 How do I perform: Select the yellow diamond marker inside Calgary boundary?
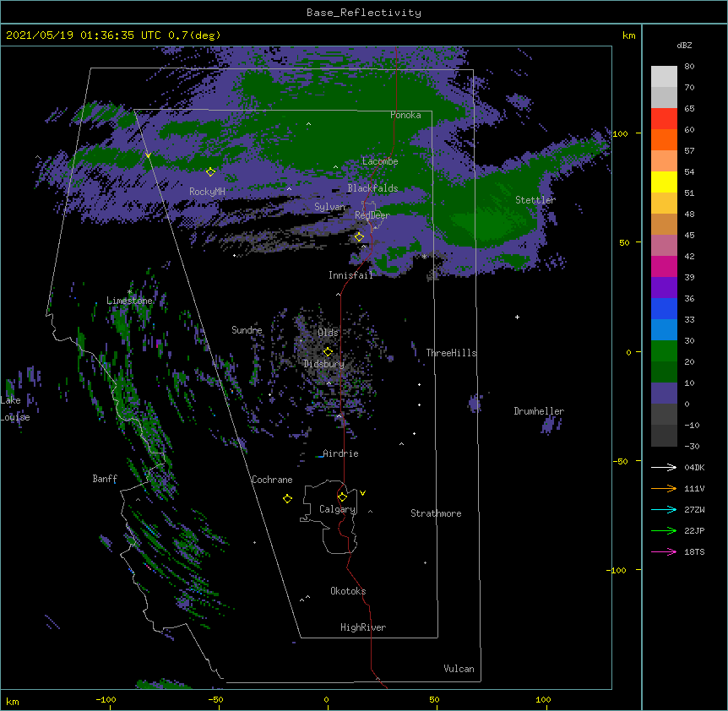342,497
